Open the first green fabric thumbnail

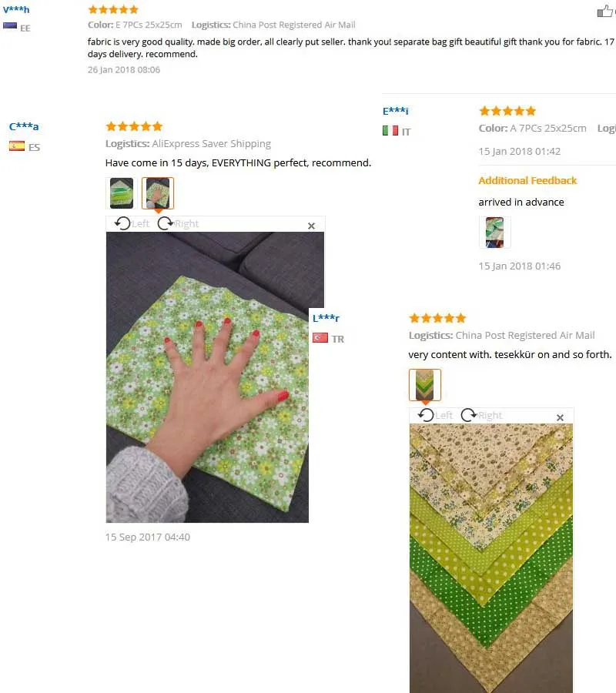122,193
